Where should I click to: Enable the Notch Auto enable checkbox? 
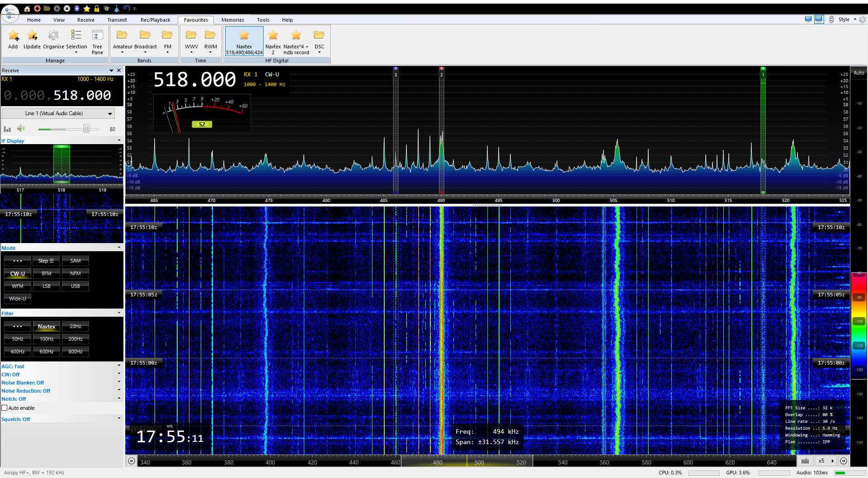coord(5,408)
